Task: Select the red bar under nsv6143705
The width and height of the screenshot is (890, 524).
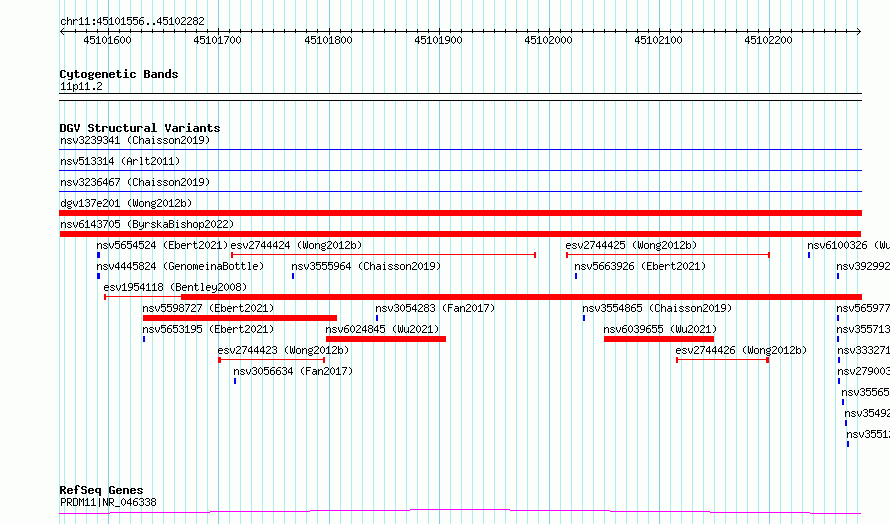Action: point(460,234)
